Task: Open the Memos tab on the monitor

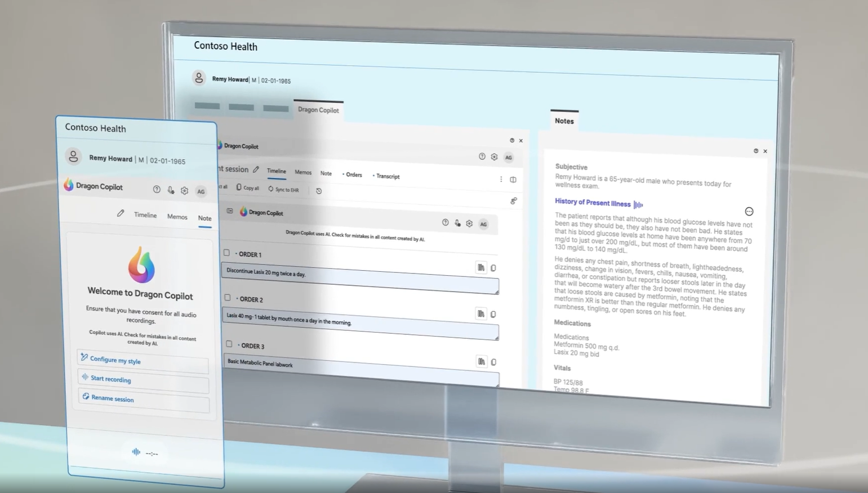Action: (303, 172)
